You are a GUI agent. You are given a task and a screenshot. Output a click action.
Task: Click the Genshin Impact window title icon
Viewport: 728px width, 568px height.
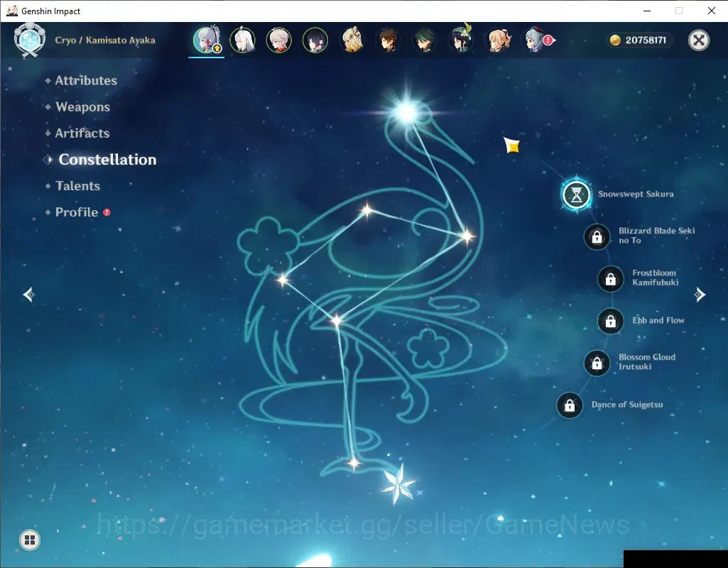(11, 11)
